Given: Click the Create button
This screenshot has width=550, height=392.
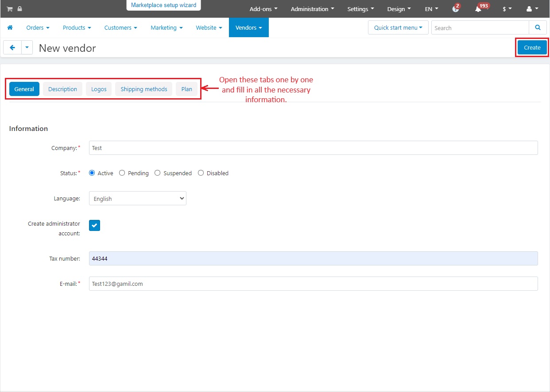Looking at the screenshot, I should 532,47.
